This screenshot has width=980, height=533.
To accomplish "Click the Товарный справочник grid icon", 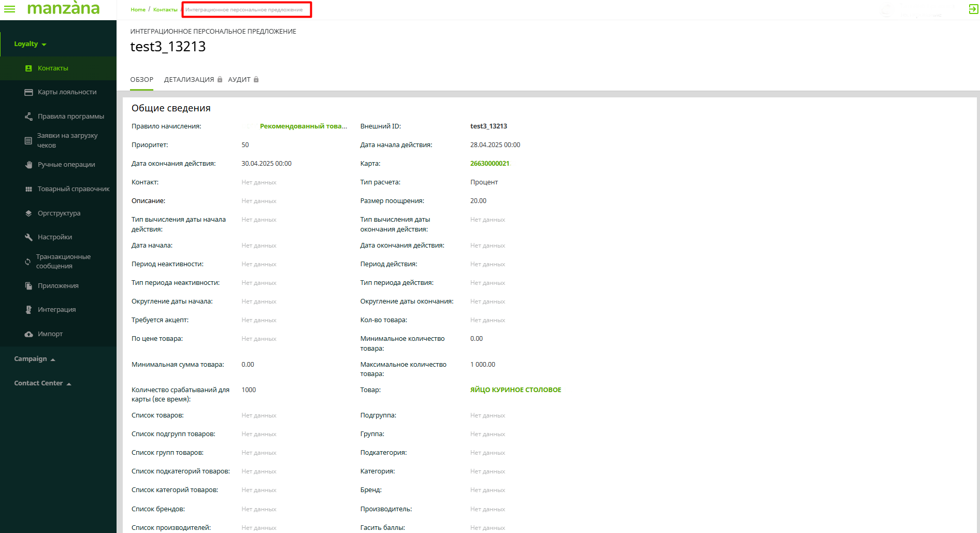I will (x=28, y=189).
